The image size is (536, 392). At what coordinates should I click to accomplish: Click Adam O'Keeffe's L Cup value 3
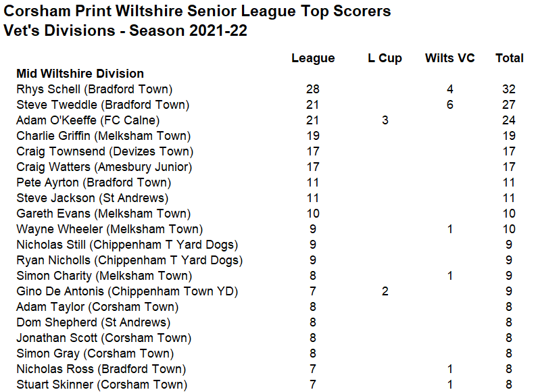tap(385, 120)
